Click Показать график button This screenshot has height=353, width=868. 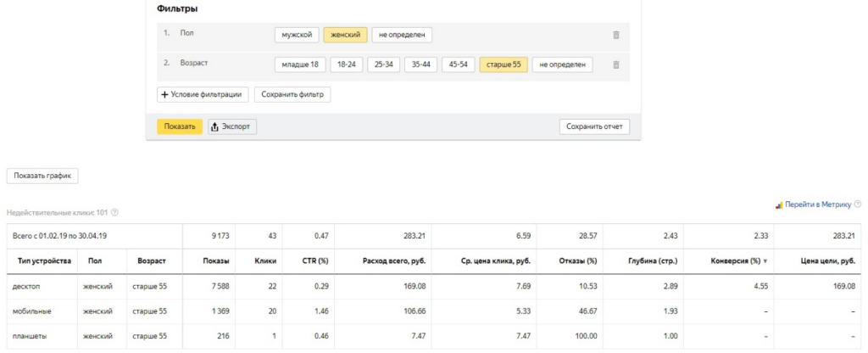click(42, 176)
